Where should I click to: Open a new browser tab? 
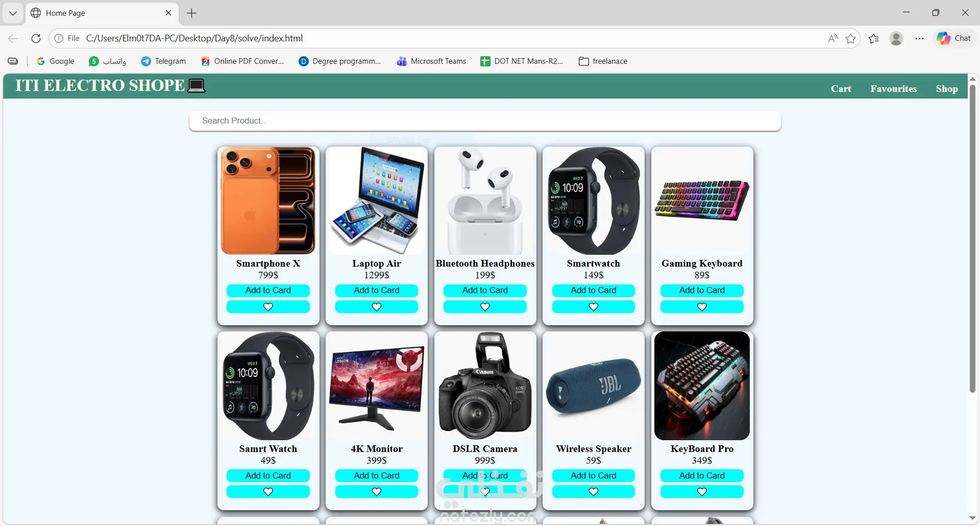[192, 13]
